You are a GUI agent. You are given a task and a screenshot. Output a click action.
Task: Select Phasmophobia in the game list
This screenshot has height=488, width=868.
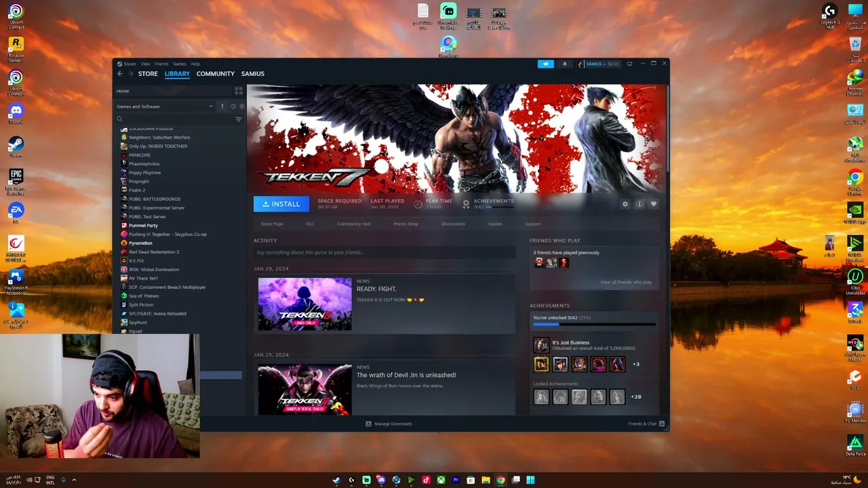pos(144,164)
